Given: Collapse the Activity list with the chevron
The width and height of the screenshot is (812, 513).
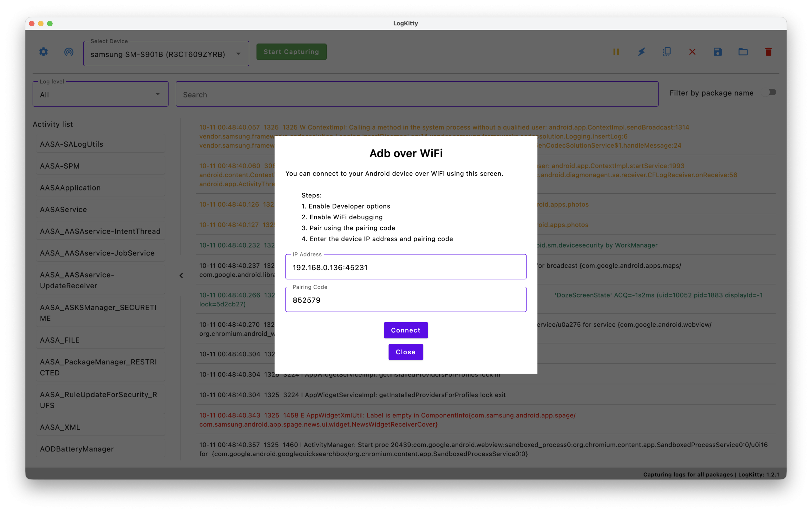Looking at the screenshot, I should pos(181,276).
